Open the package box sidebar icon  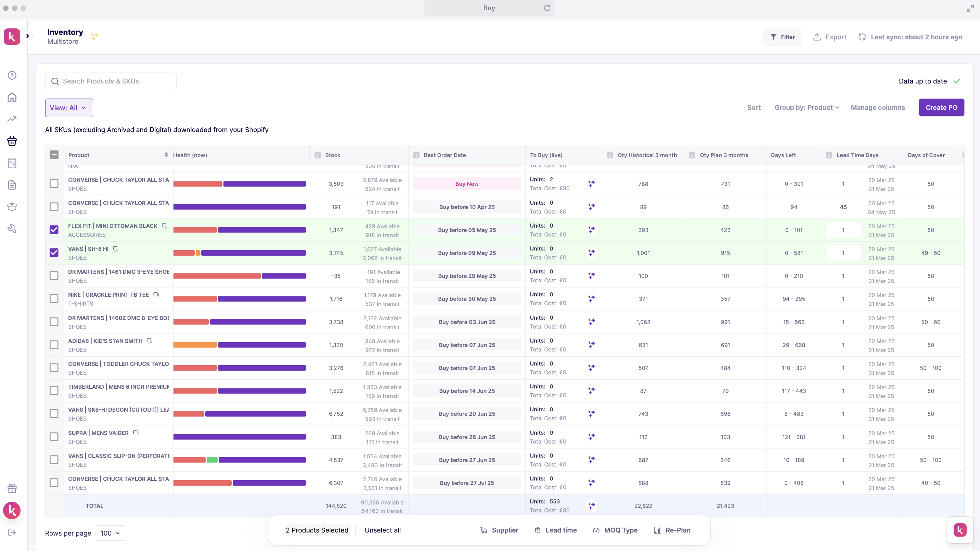tap(12, 207)
